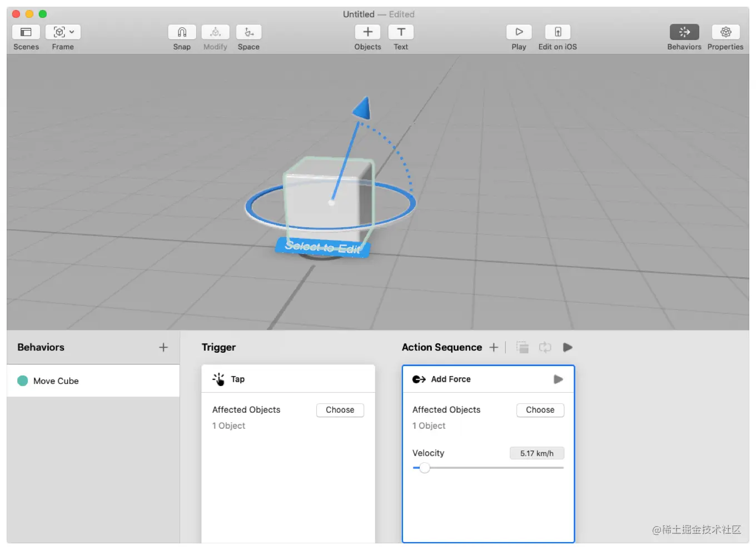The width and height of the screenshot is (756, 550).
Task: Toggle the Behaviors panel
Action: click(684, 32)
